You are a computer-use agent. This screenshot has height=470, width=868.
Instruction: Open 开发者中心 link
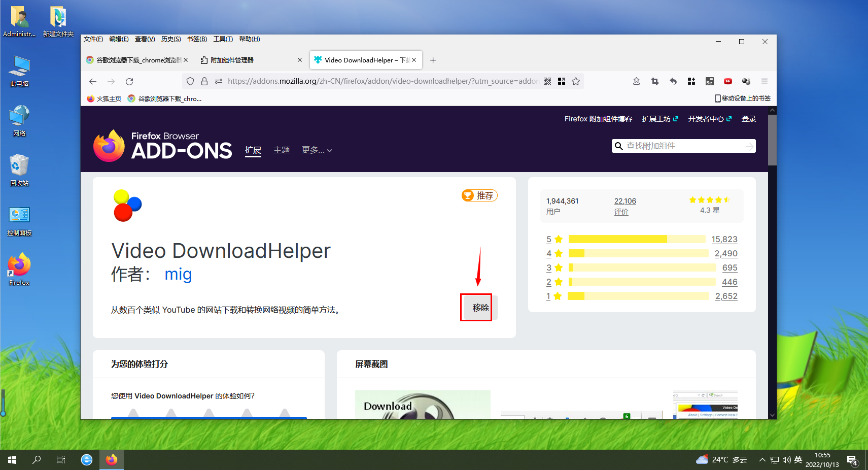click(x=710, y=119)
